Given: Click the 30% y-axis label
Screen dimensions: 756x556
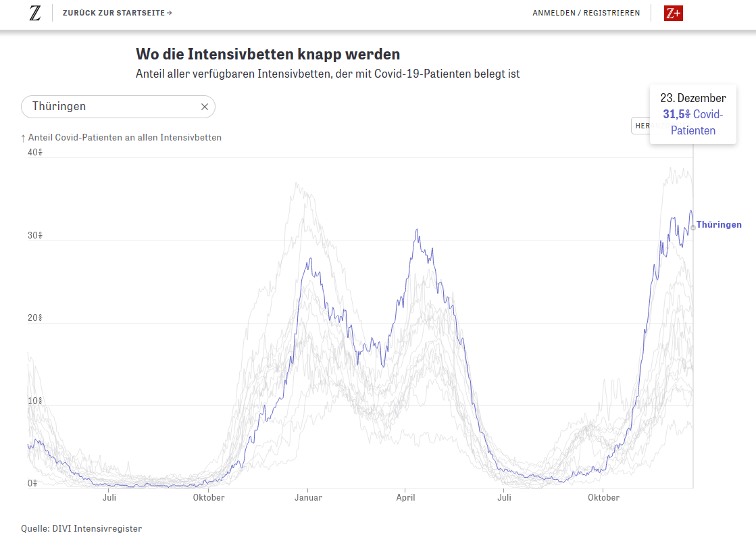Looking at the screenshot, I should [35, 236].
